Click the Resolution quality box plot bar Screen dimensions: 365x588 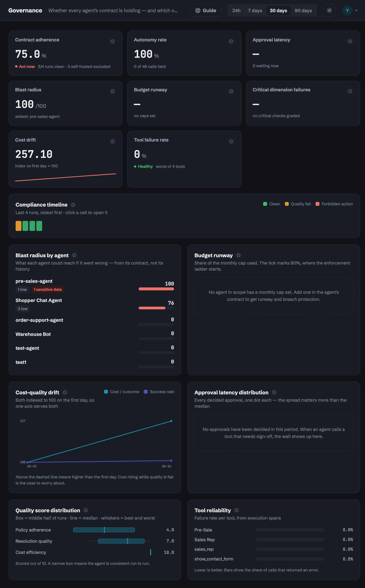point(121,541)
